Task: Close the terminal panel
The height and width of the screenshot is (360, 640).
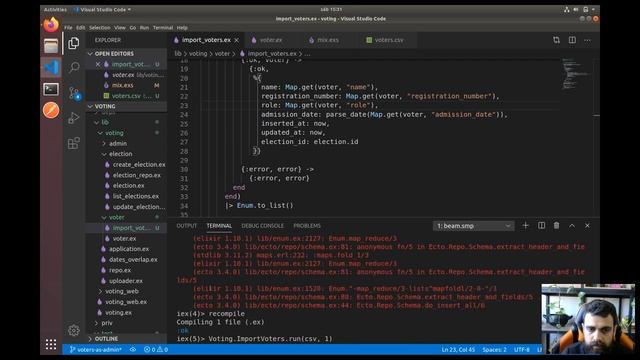Action: tap(587, 225)
